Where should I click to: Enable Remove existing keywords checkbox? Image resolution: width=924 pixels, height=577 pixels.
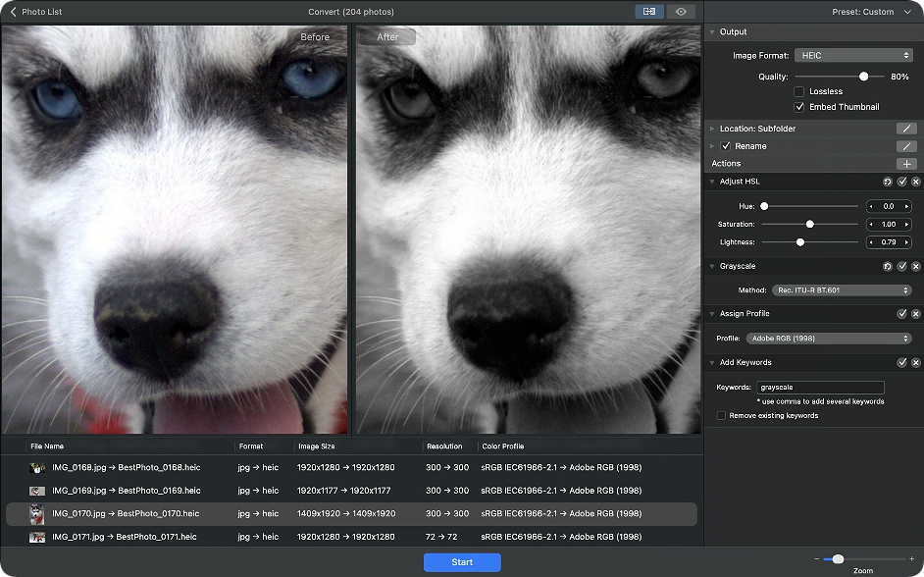[721, 415]
